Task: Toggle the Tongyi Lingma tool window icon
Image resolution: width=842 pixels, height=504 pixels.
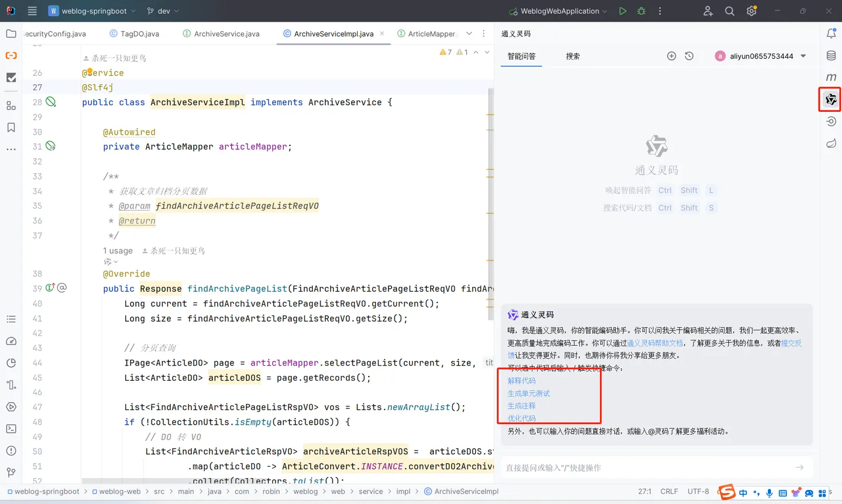Action: (831, 99)
